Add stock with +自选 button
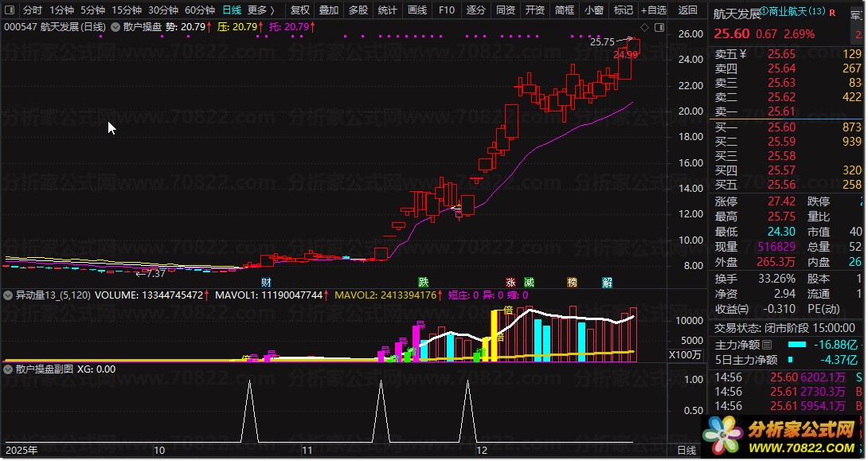 click(x=654, y=10)
